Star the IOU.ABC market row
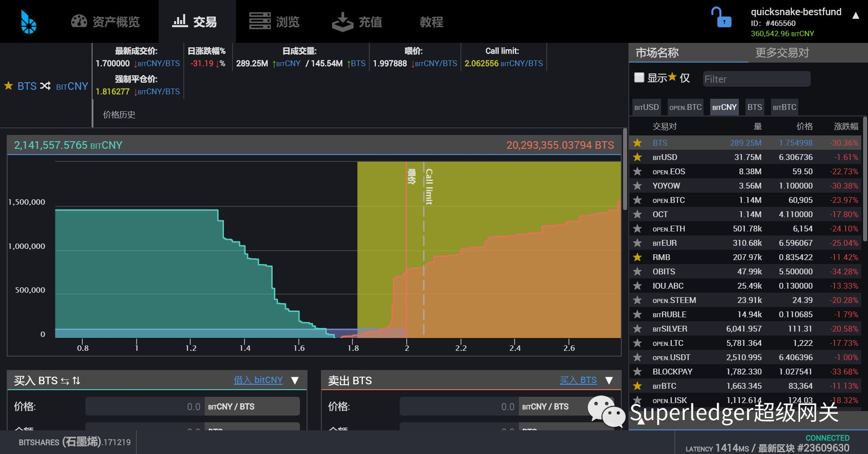Viewport: 868px width, 454px height. (x=637, y=286)
